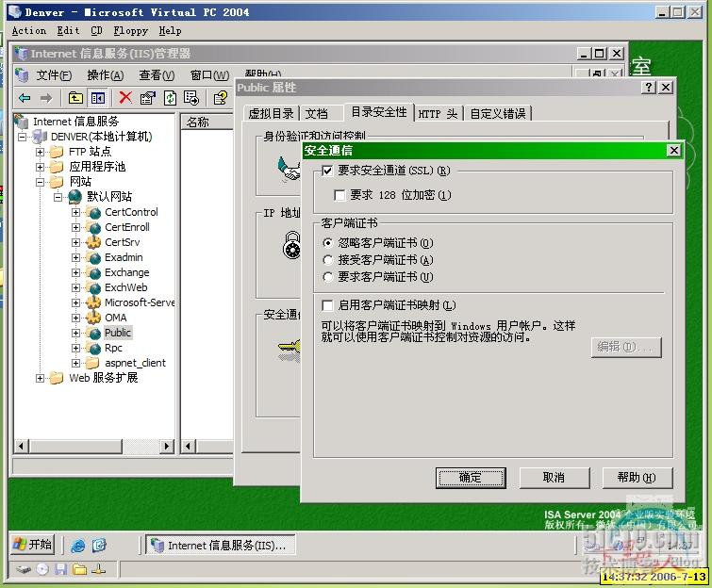Select 忽略客户端证书 radio button
Viewport: 712px width, 588px height.
coord(327,243)
